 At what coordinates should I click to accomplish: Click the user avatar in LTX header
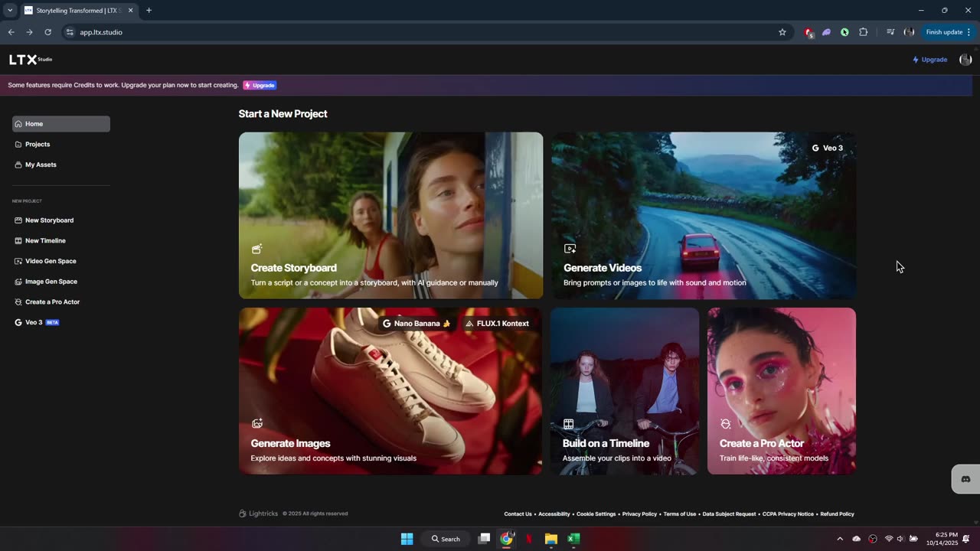click(965, 60)
